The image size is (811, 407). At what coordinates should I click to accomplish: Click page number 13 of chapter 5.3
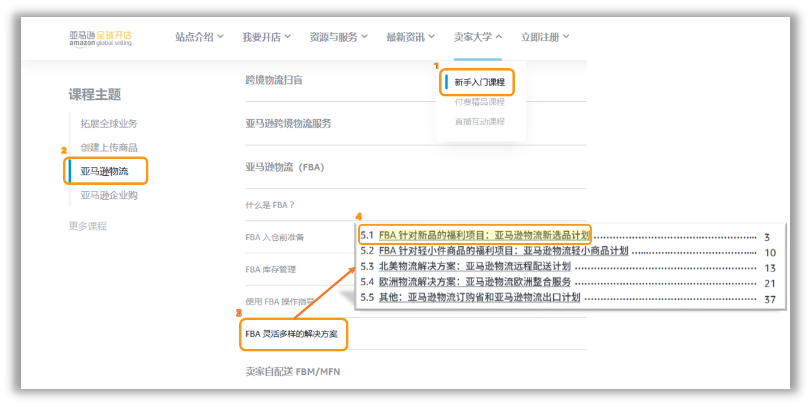770,268
